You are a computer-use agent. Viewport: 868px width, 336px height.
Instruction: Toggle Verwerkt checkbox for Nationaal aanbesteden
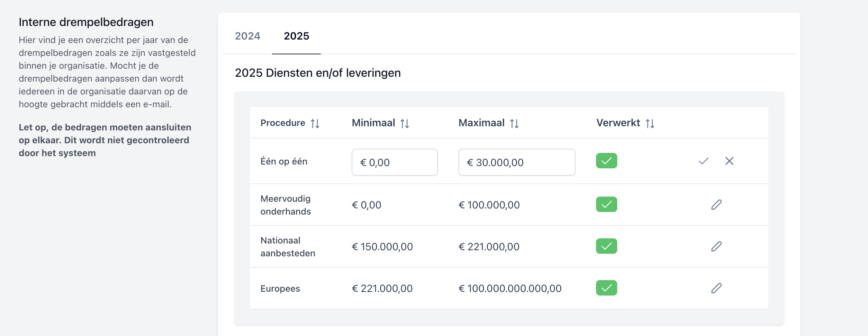click(606, 246)
